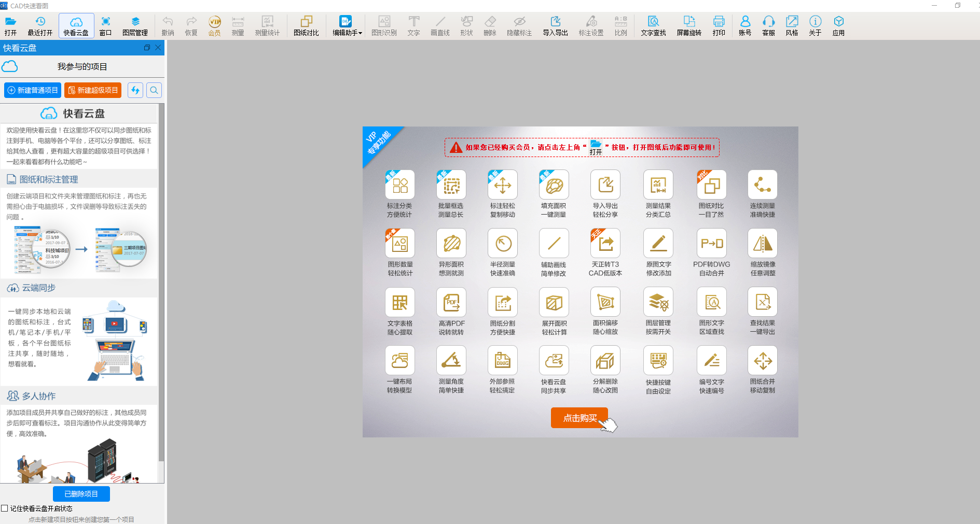Click the 缩放镜像 任意调整 tile

pyautogui.click(x=762, y=253)
